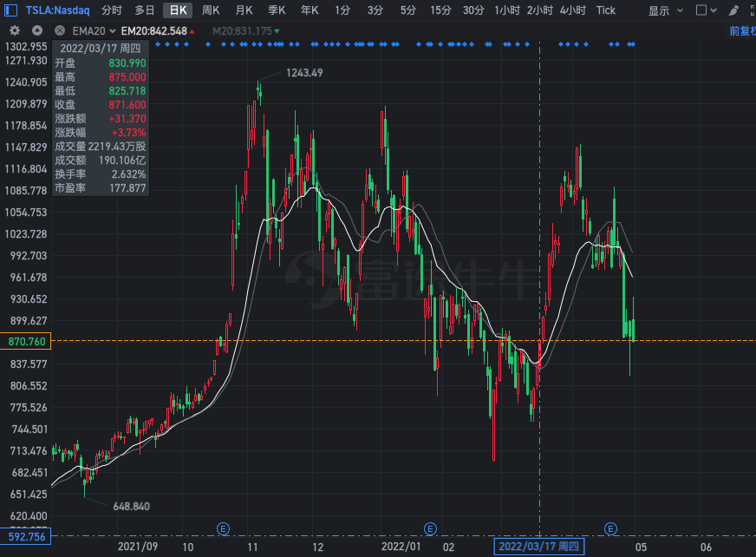Click the 2022/01 date label on axis
This screenshot has height=557, width=756.
tap(401, 547)
